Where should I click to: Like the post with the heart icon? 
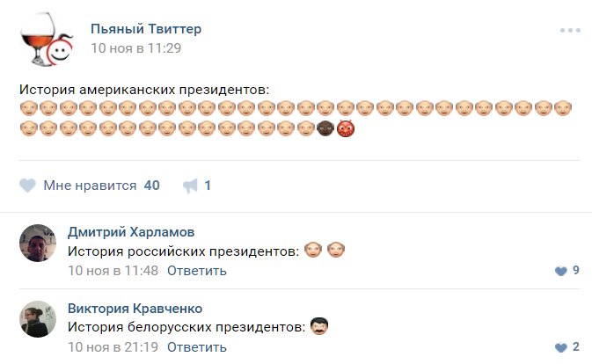coord(27,186)
